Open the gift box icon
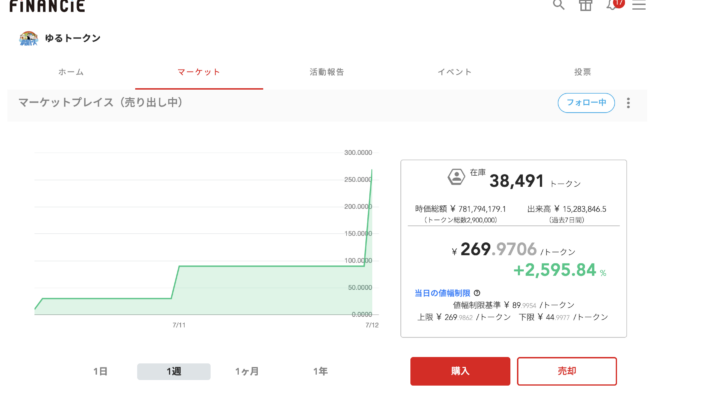The height and width of the screenshot is (410, 715). pos(585,5)
